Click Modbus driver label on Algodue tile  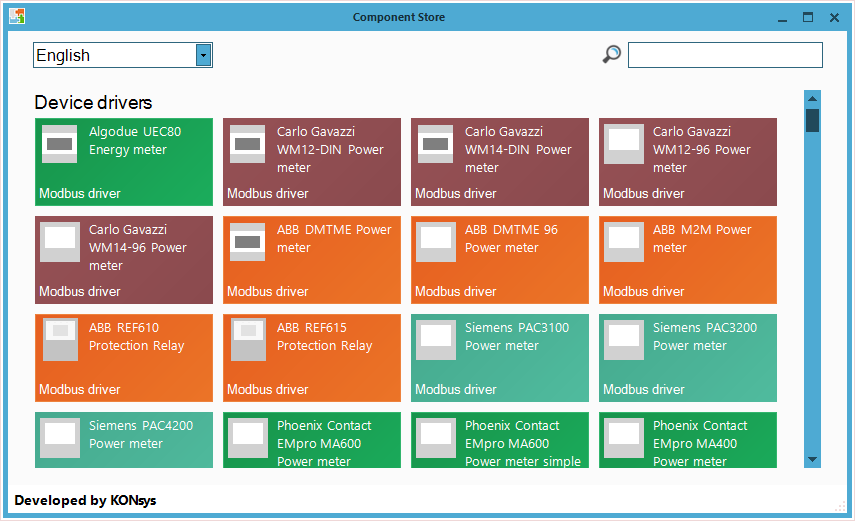tap(80, 194)
